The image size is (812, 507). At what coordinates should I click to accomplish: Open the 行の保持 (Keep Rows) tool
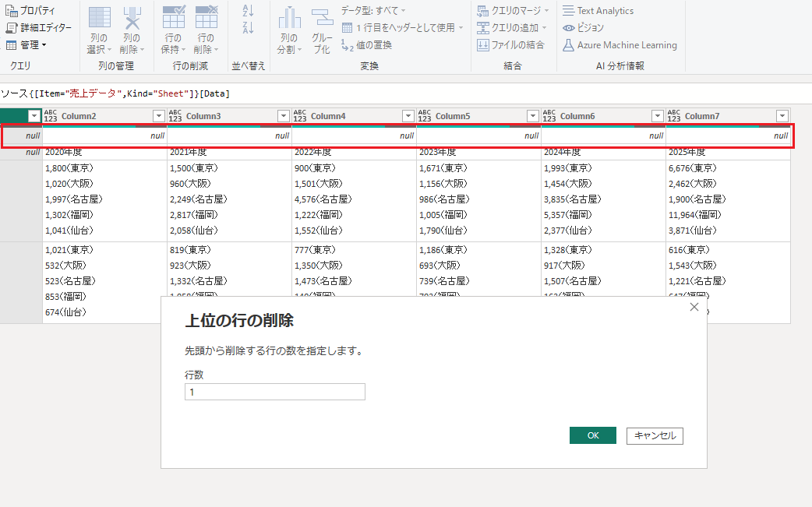tap(174, 19)
